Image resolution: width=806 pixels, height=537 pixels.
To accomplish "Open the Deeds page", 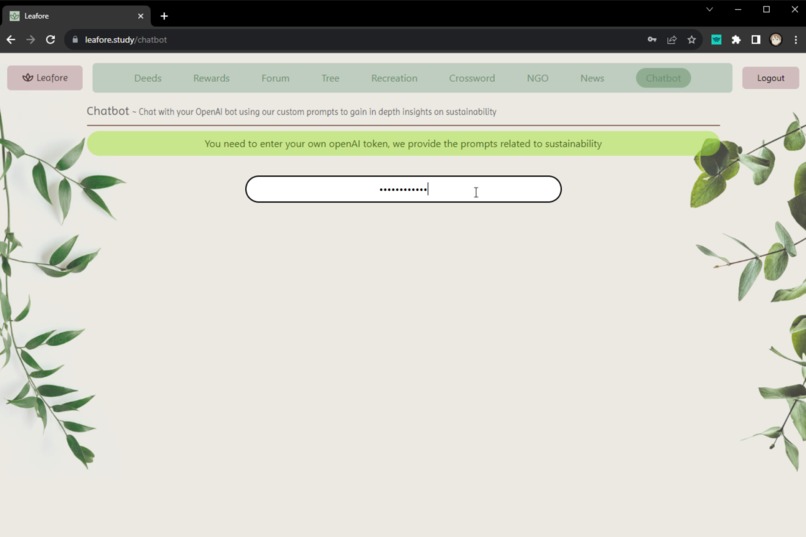I will 148,78.
